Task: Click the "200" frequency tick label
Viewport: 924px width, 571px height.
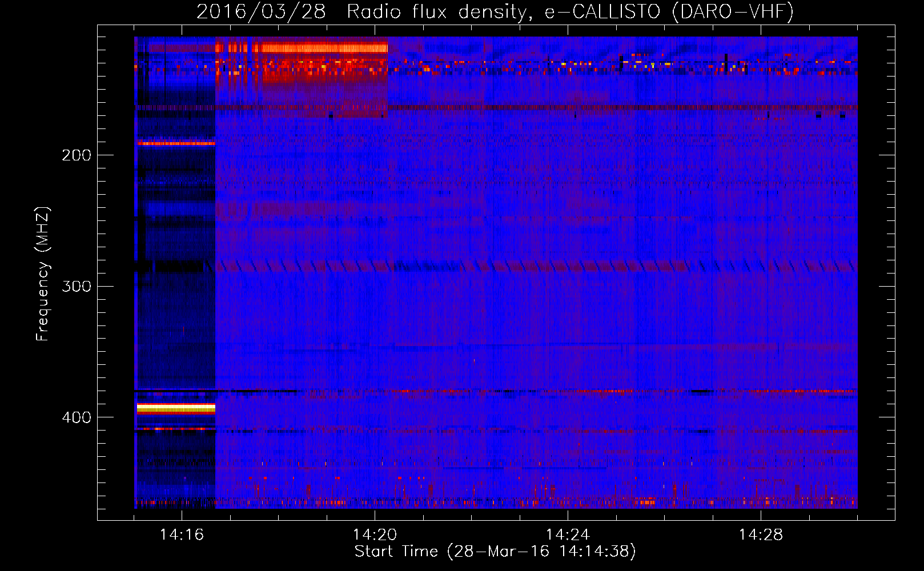Action: [77, 155]
